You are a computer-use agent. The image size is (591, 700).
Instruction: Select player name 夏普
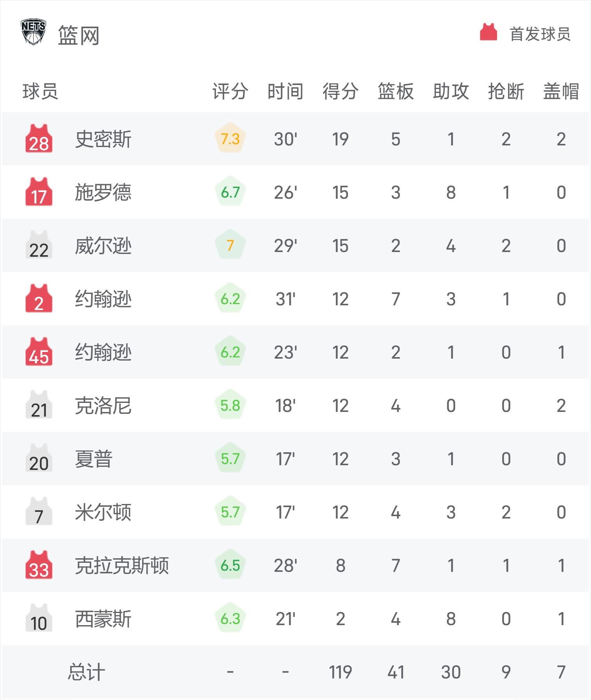pyautogui.click(x=94, y=459)
